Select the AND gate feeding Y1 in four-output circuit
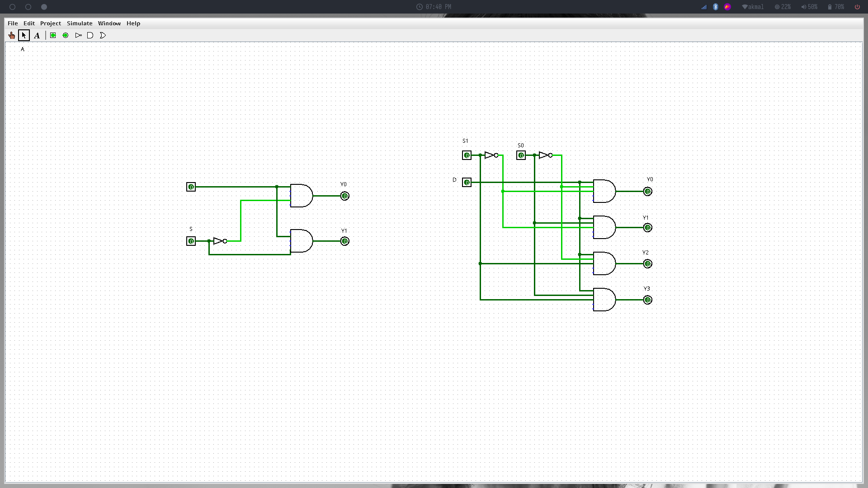 tap(604, 227)
